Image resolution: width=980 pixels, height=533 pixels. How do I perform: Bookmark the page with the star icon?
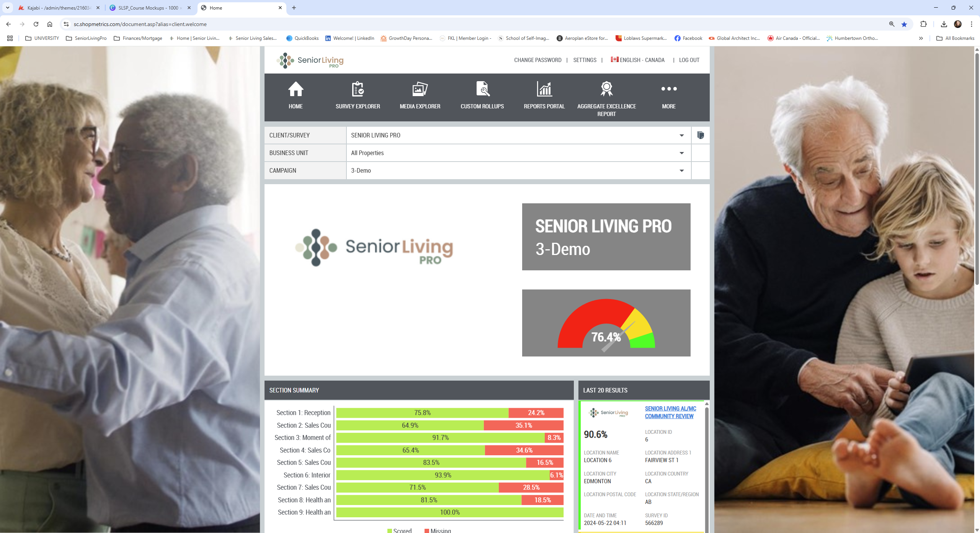click(904, 24)
